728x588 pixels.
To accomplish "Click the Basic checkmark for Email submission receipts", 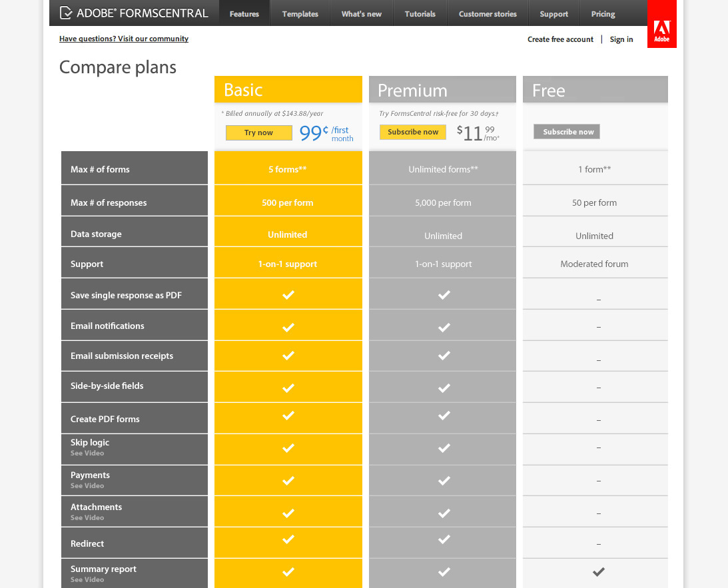I will 288,355.
